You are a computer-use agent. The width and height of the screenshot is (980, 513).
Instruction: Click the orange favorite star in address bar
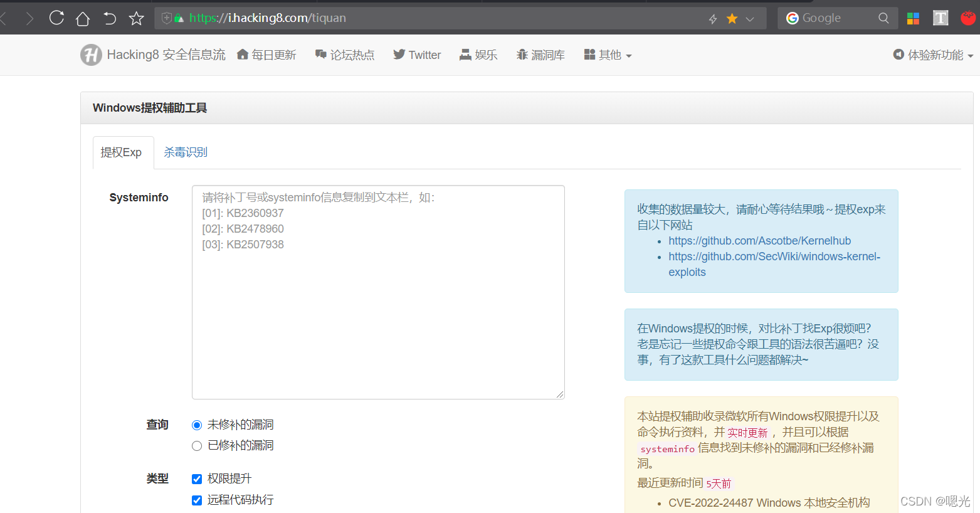732,19
